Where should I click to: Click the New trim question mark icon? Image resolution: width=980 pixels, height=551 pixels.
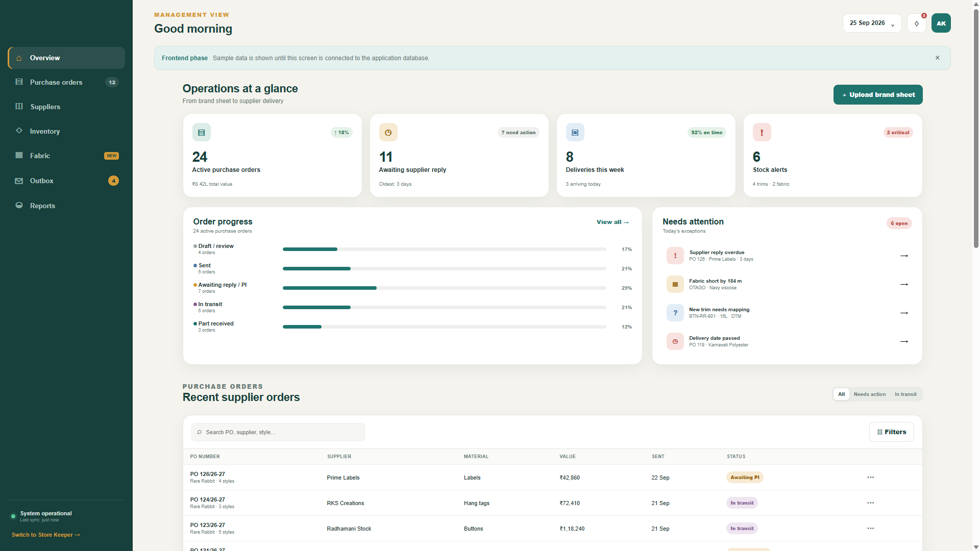coord(675,313)
